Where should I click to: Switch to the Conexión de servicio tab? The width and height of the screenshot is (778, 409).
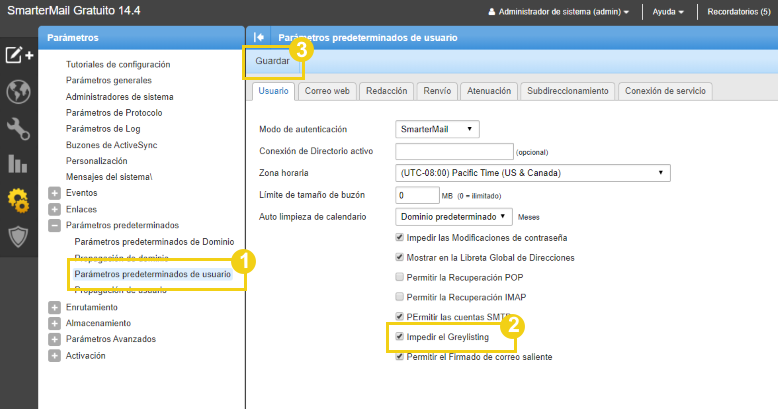[665, 91]
